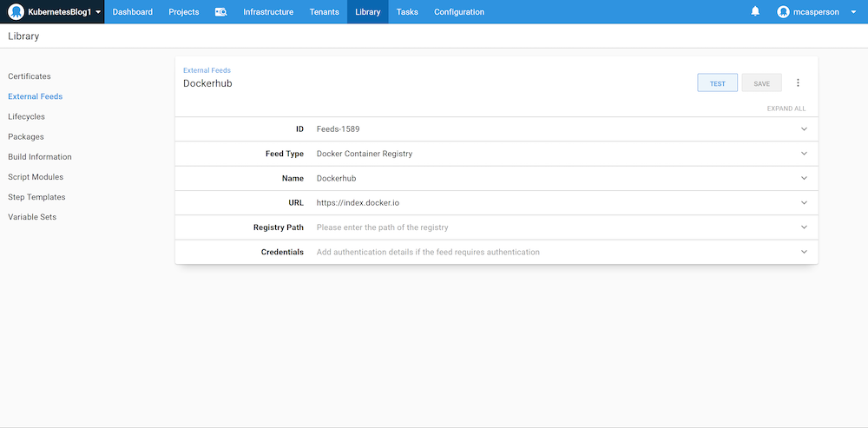The image size is (868, 428).
Task: Open the mcasperson user menu arrow
Action: tap(853, 12)
